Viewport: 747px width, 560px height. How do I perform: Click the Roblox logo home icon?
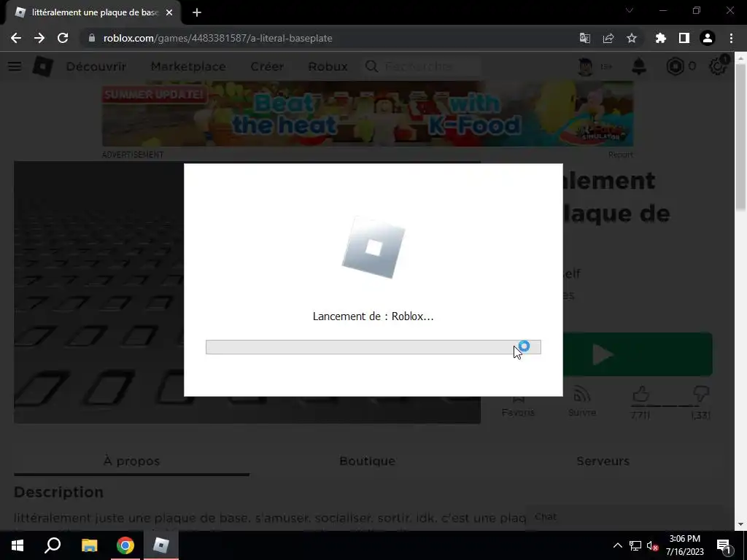[42, 66]
